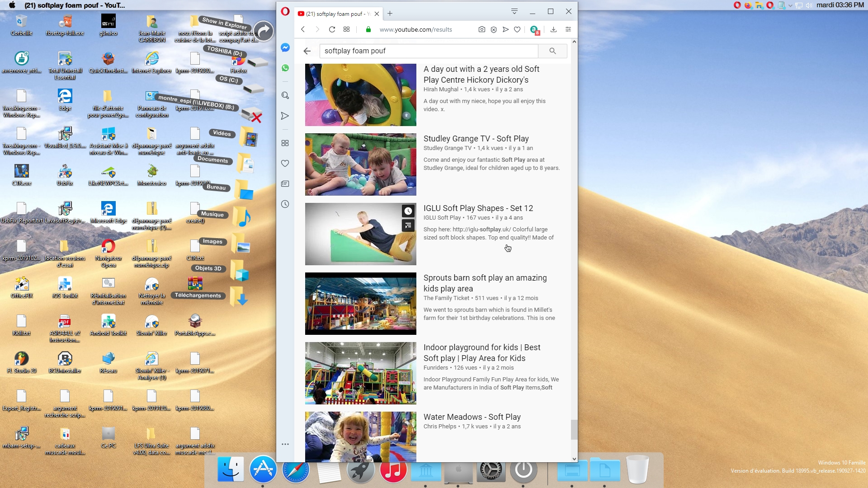Click channel name Hirah Mughal
The image size is (868, 488).
tap(441, 89)
